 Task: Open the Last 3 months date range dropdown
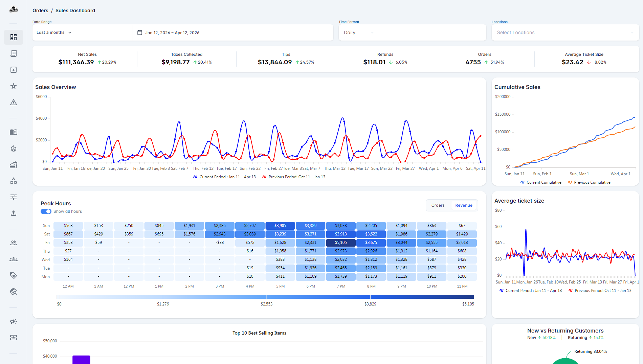[x=53, y=32]
